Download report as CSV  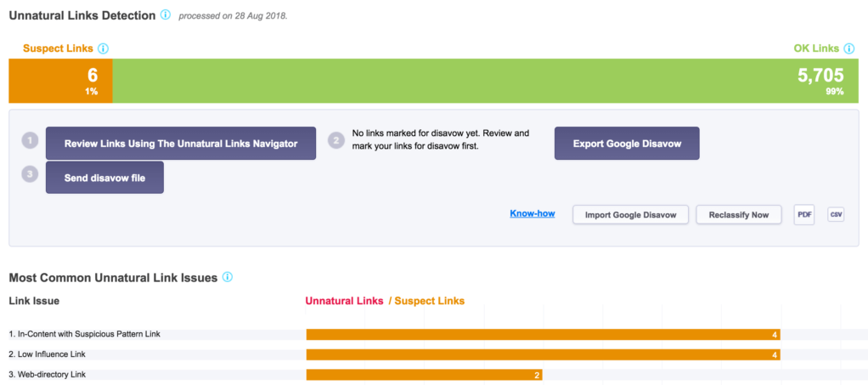click(836, 215)
